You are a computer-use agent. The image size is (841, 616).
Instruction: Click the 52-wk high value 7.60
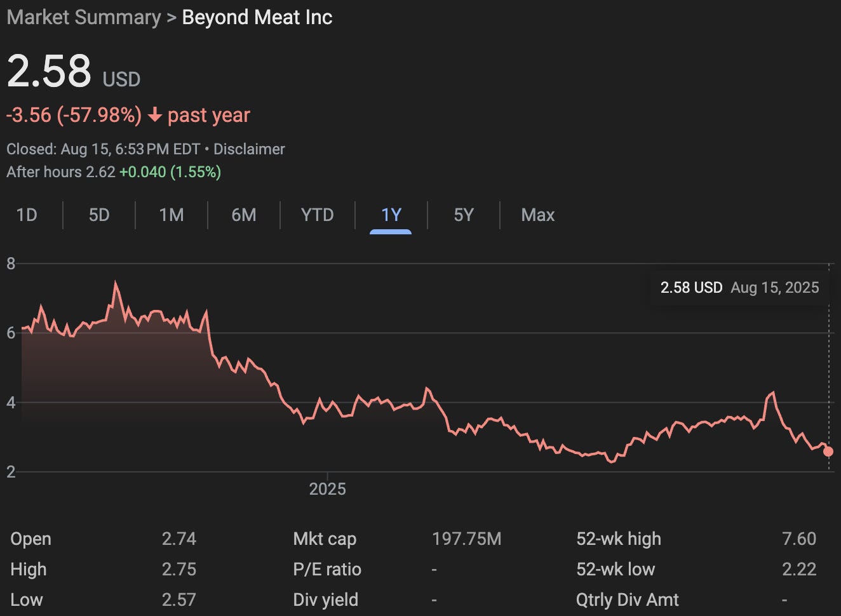point(799,539)
